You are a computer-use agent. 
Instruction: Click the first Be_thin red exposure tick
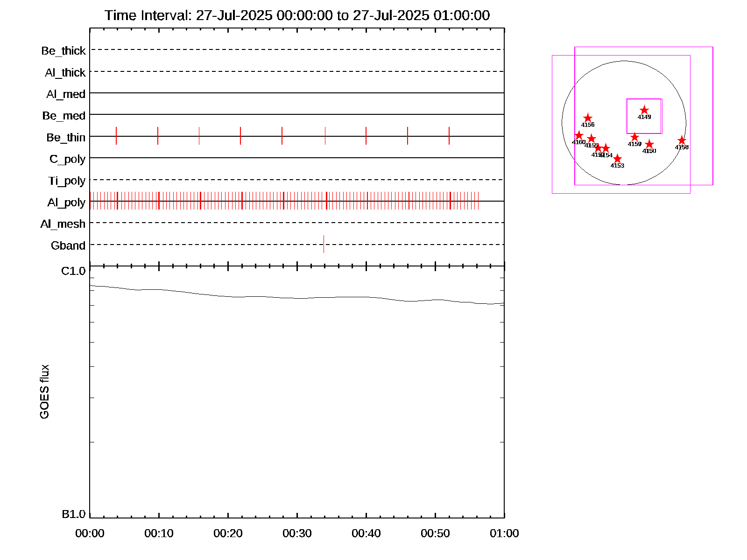coord(116,136)
